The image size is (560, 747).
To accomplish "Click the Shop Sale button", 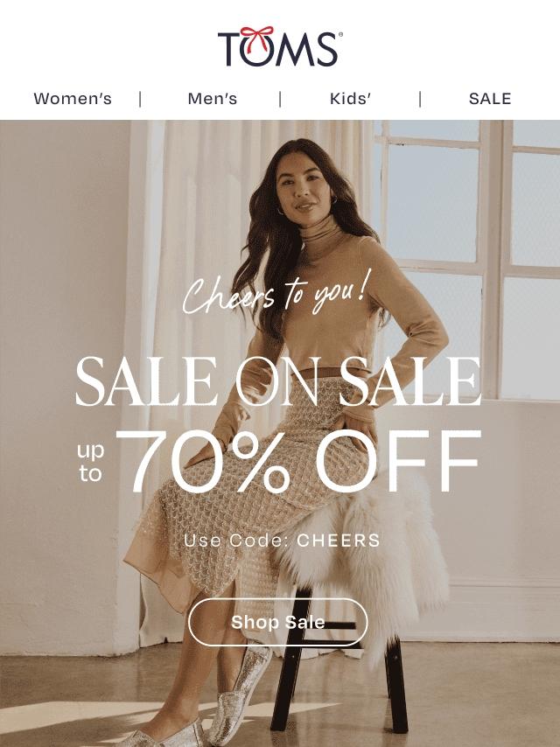I will point(278,622).
